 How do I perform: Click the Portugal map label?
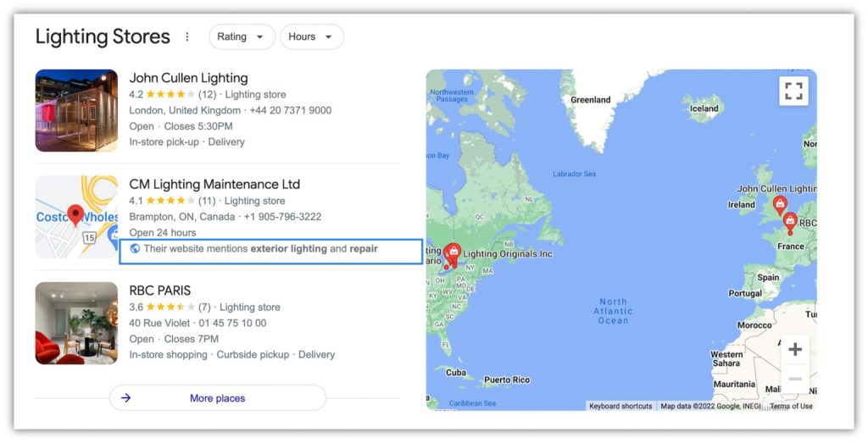[x=745, y=294]
